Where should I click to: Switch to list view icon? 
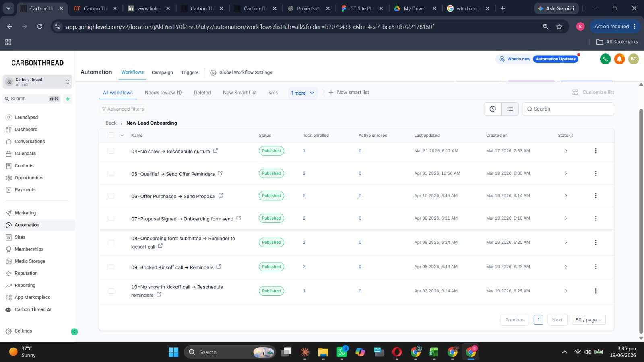[x=510, y=109]
